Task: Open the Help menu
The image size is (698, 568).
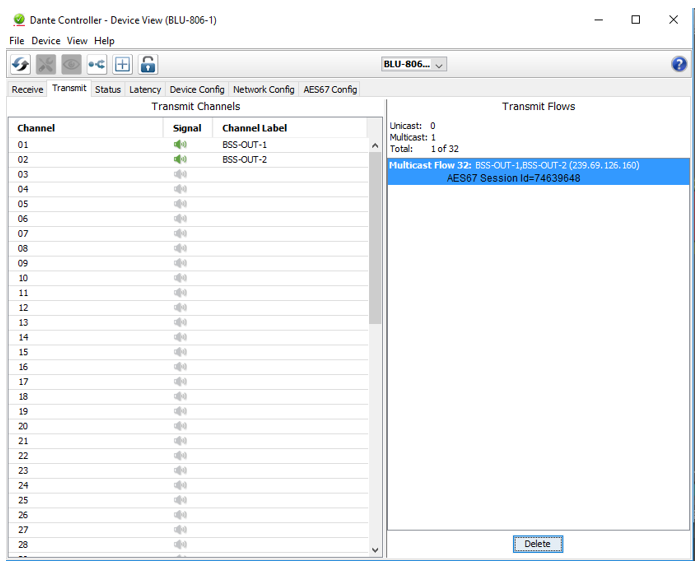Action: [104, 41]
